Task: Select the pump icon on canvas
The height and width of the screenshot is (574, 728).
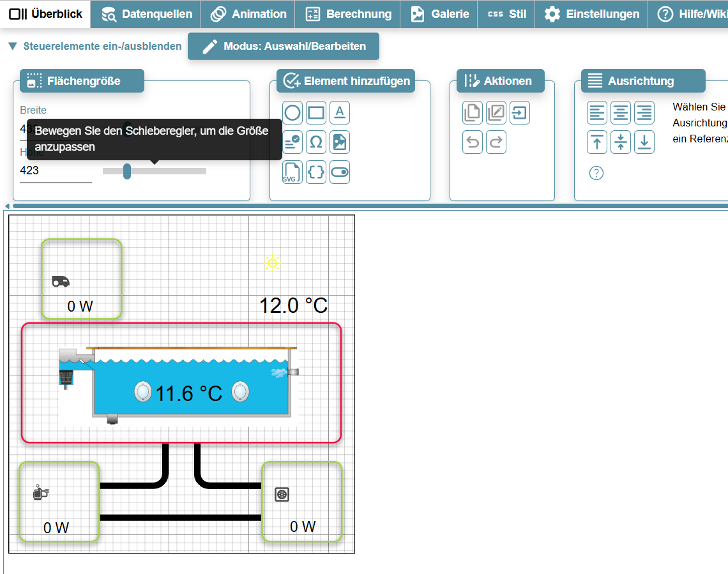Action: tap(41, 492)
